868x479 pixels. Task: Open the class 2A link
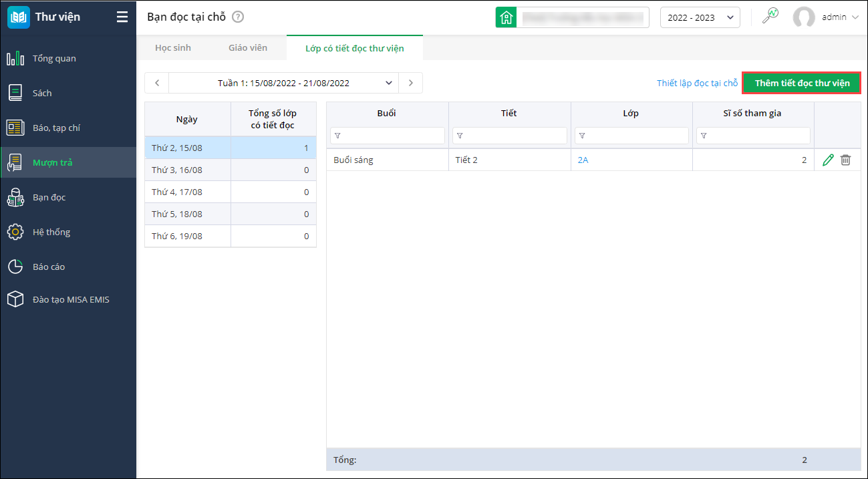[583, 160]
